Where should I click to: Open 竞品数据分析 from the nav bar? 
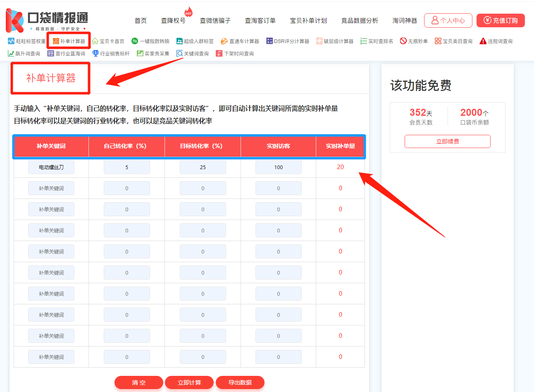pos(360,21)
